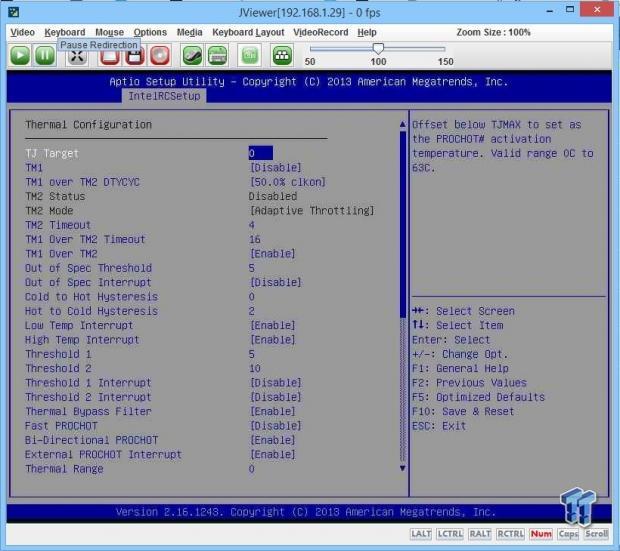
Task: Open the TM1 [Disable] option
Action: pos(276,168)
